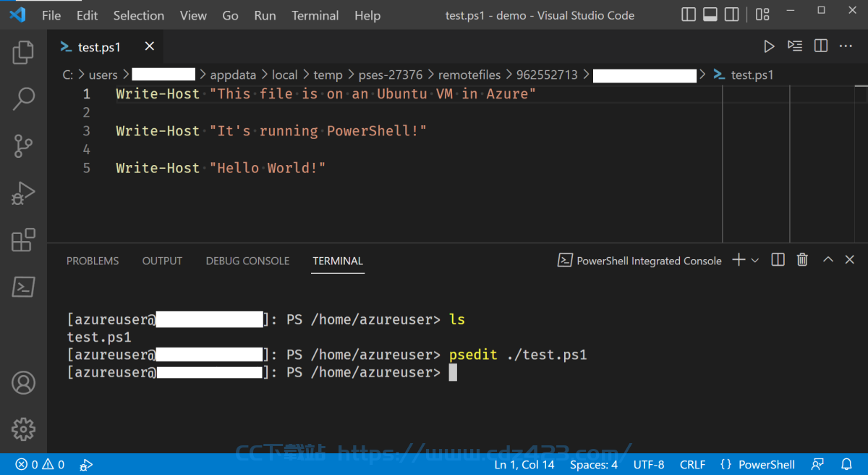The height and width of the screenshot is (475, 868).
Task: Change file encoding UTF-8
Action: [649, 465]
